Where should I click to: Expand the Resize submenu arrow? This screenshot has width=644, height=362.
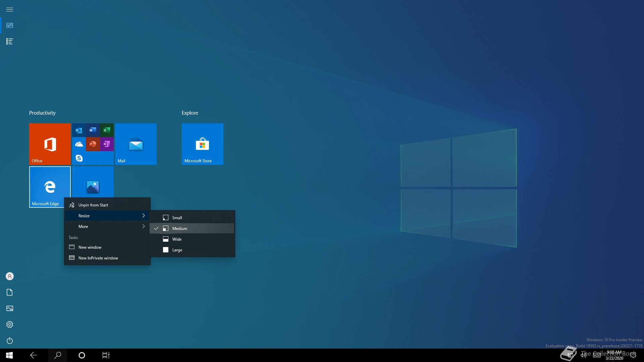click(x=144, y=216)
